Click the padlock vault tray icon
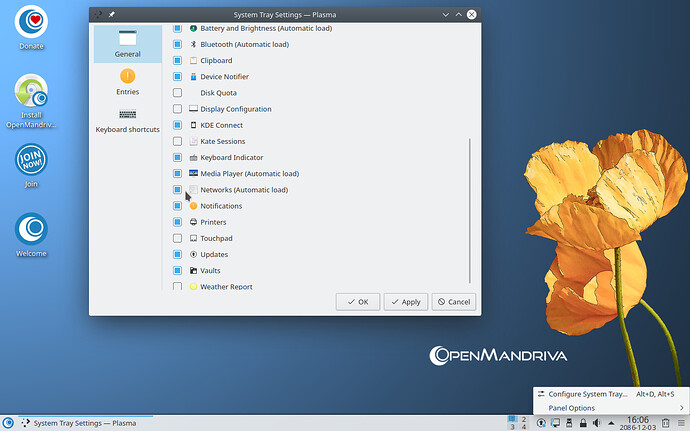Image resolution: width=690 pixels, height=431 pixels. [x=583, y=423]
